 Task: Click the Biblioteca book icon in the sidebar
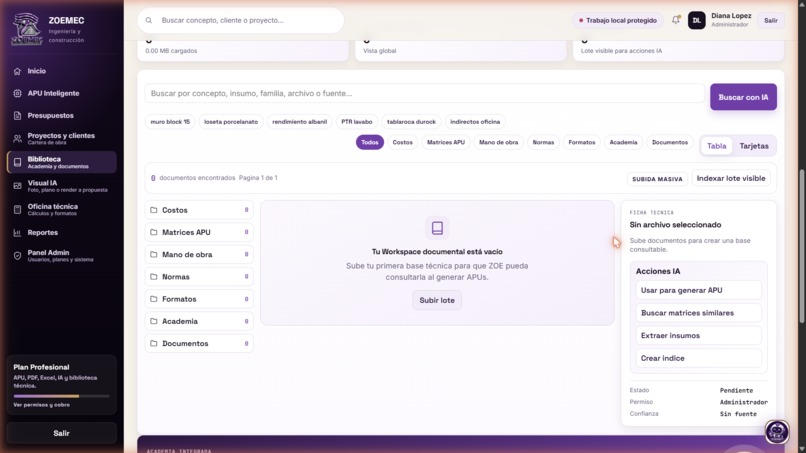point(17,162)
